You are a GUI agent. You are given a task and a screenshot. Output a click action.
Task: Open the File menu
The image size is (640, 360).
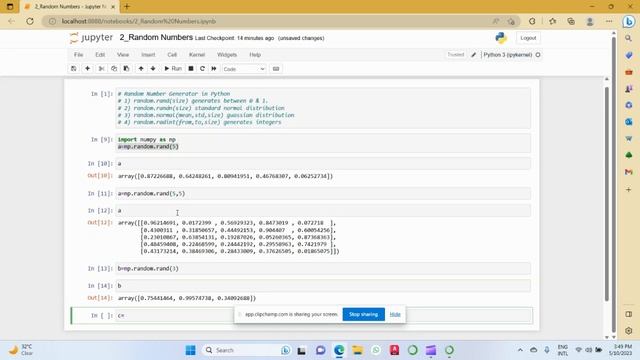[78, 55]
